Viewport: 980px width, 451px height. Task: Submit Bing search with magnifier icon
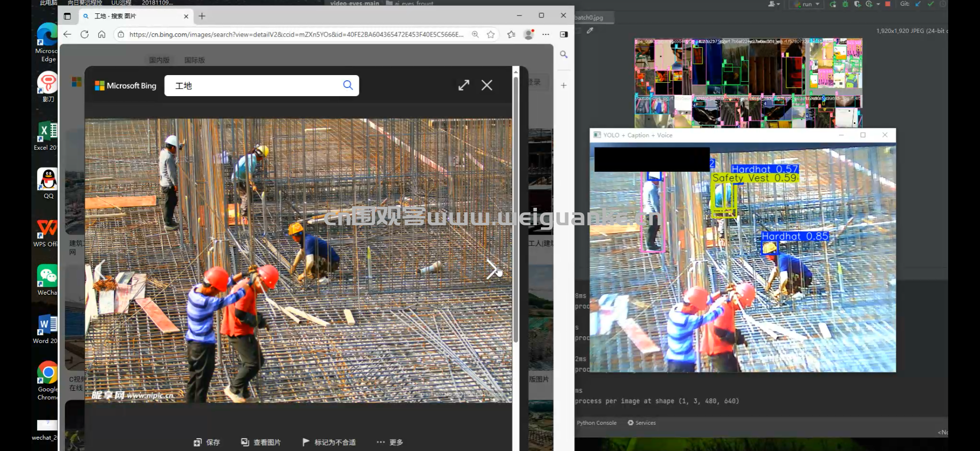click(x=348, y=85)
